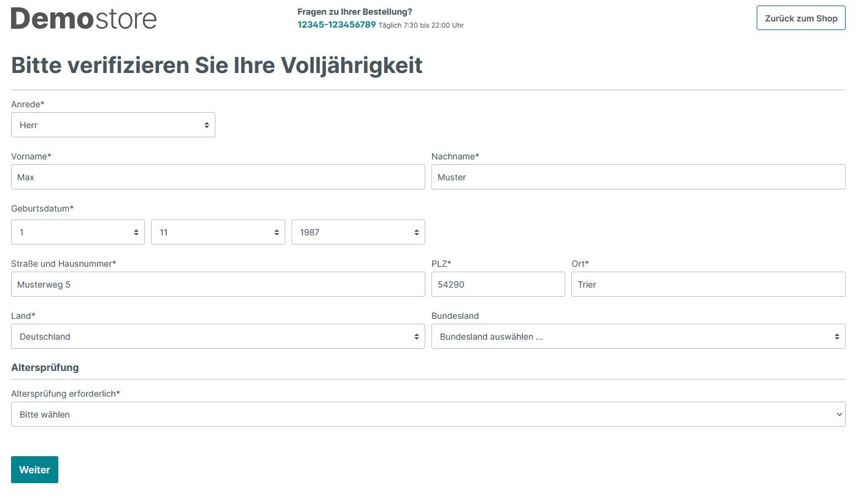Open the Anrede dropdown showing Herr
Screen dimensions: 861x504
pos(113,124)
